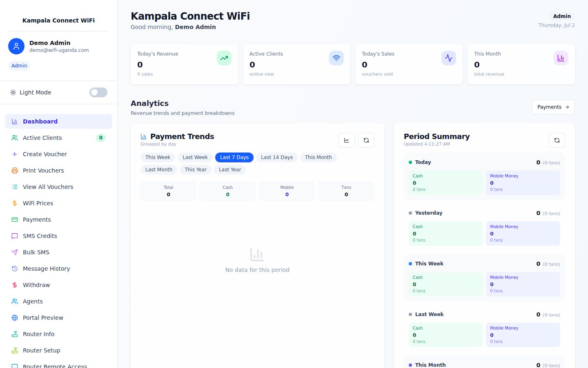The height and width of the screenshot is (368, 588).
Task: Open Portal Preview page
Action: 58,318
